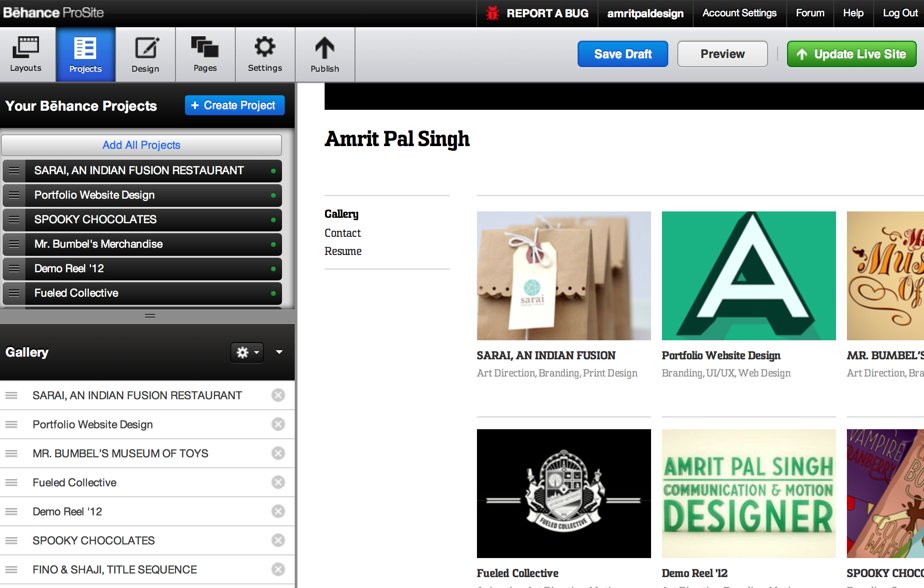Remove Portfolio Website Design from Gallery list
The width and height of the screenshot is (924, 588).
(278, 424)
